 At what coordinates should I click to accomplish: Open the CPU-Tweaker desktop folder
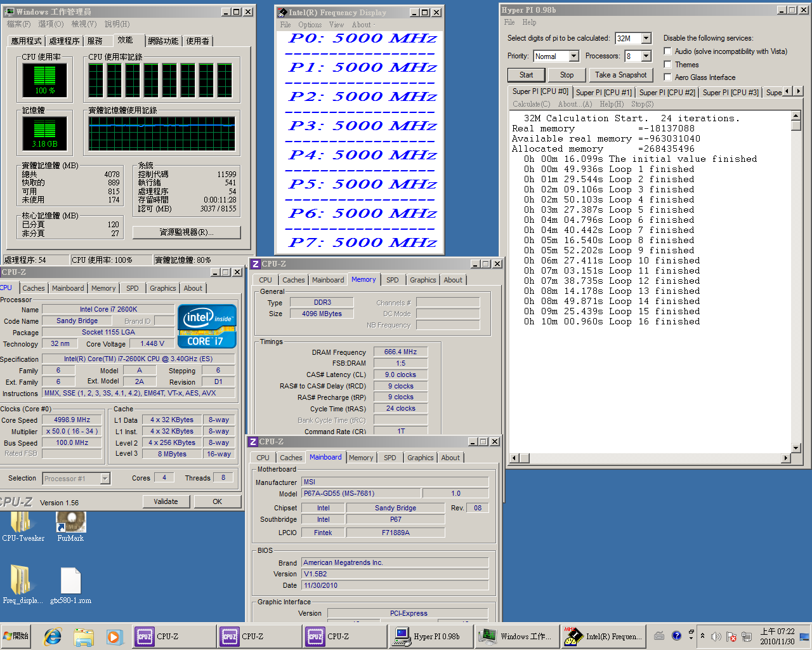tap(23, 526)
